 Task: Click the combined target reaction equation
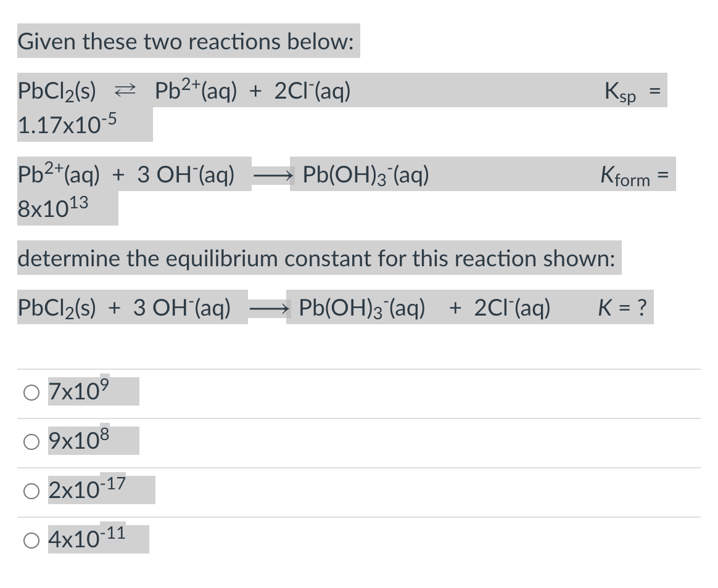tap(284, 308)
